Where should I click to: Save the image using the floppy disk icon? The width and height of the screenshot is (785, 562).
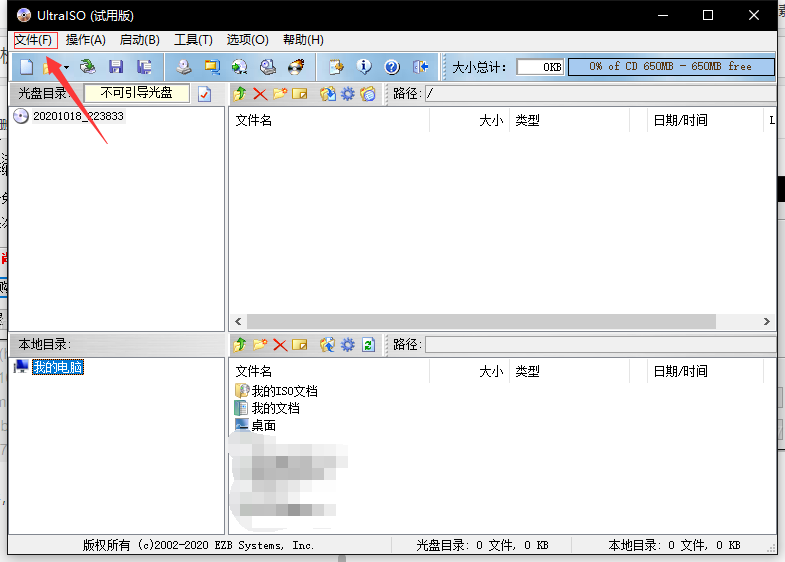coord(116,67)
